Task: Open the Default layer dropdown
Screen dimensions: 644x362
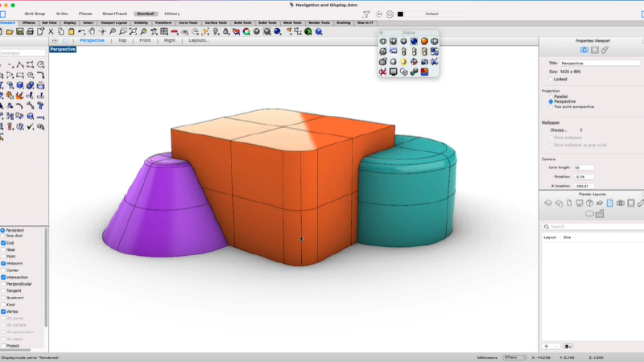Action: click(x=432, y=14)
